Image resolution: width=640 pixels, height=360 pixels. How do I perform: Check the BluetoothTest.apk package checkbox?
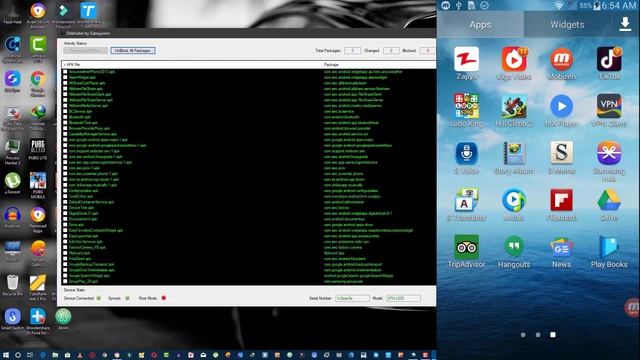65,123
